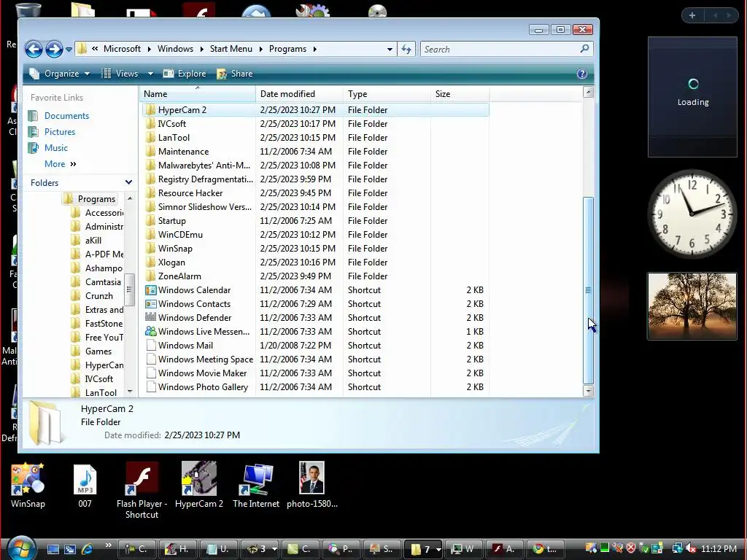Select the photo-1580 desktop thumbnail
Screen dimensions: 747x560
point(312,486)
